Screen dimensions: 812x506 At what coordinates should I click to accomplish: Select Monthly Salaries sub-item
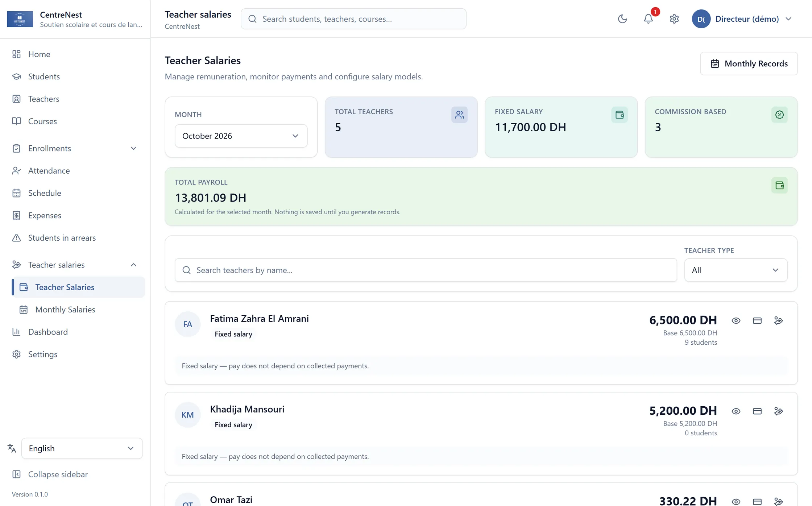click(x=79, y=310)
